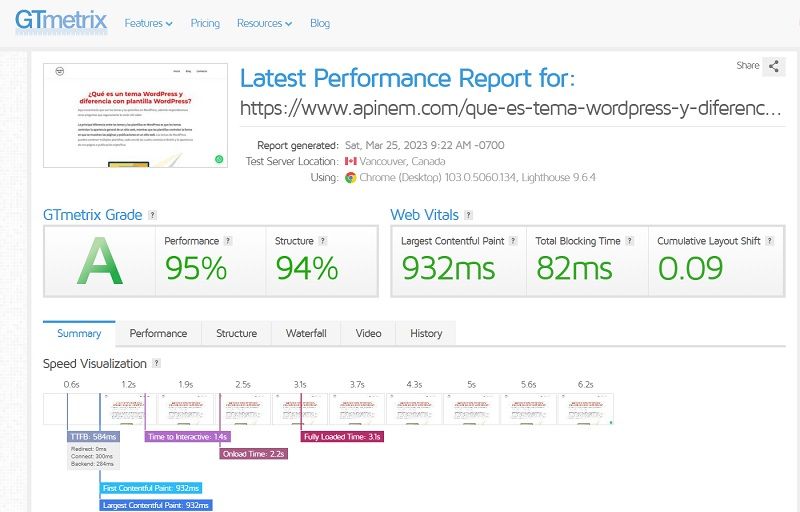Viewport: 800px width, 512px height.
Task: Switch to the Performance tab
Action: [158, 334]
